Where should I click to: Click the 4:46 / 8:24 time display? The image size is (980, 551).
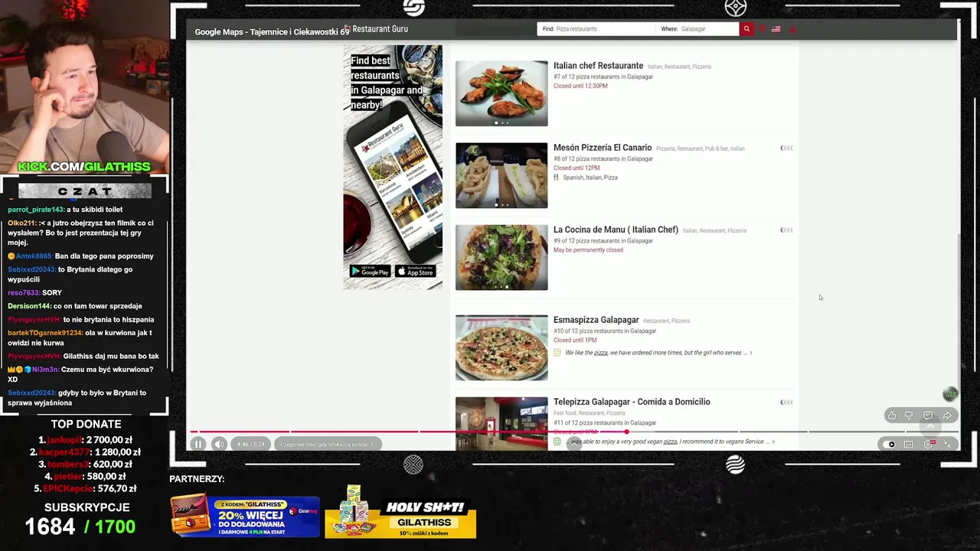pos(251,444)
